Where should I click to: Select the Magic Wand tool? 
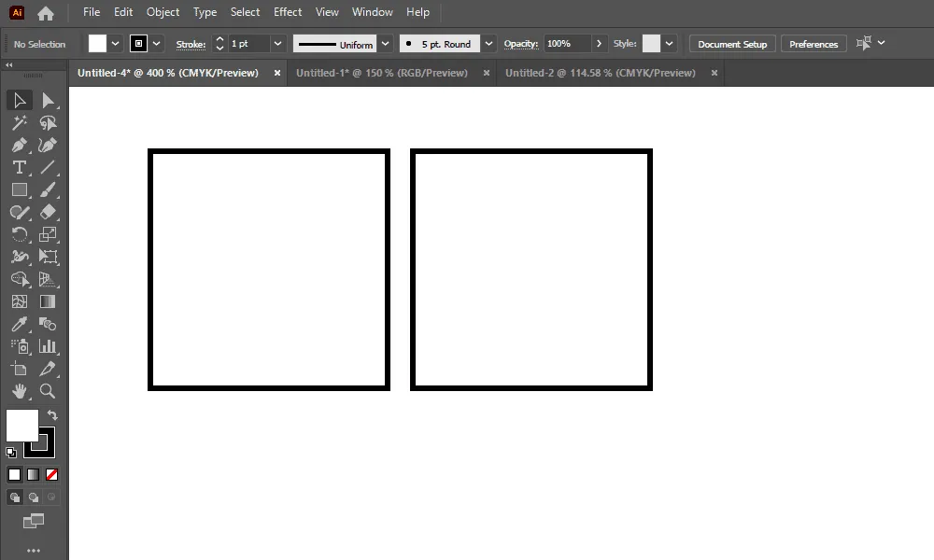(x=20, y=122)
